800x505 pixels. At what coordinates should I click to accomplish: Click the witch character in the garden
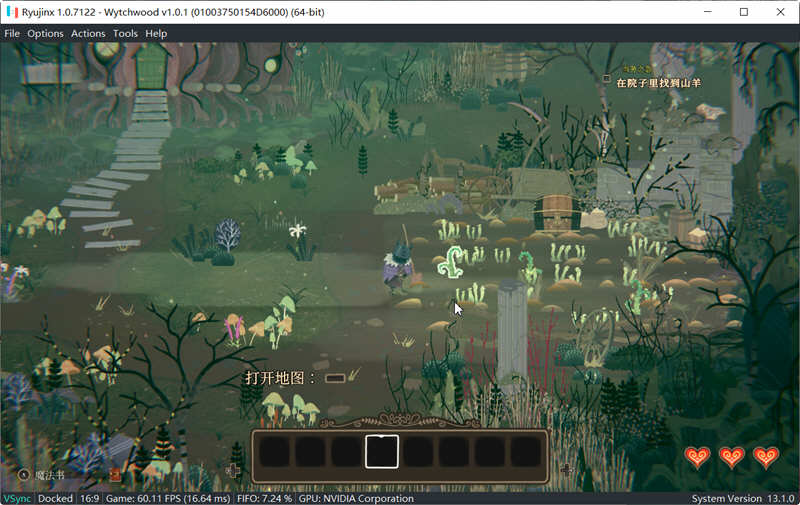click(398, 267)
